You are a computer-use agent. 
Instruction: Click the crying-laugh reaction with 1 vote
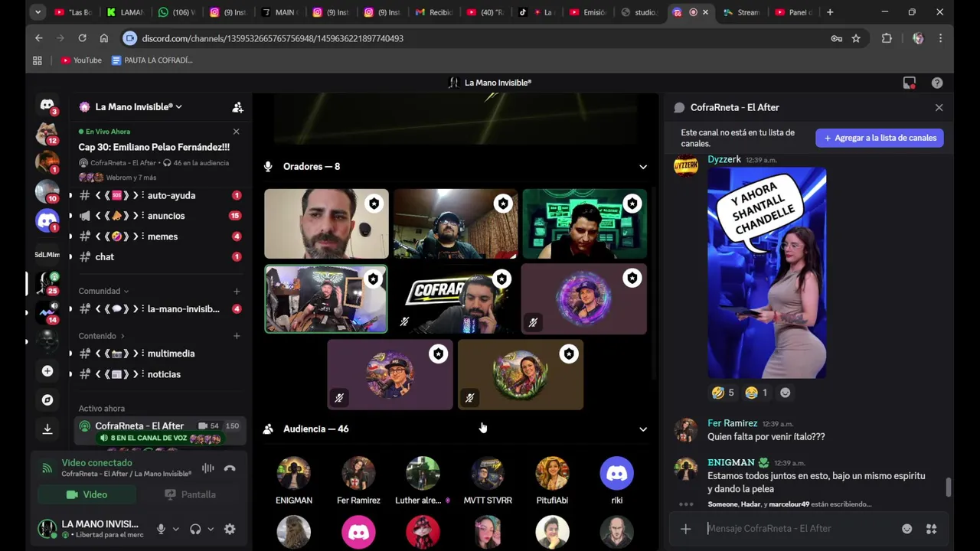click(x=756, y=393)
